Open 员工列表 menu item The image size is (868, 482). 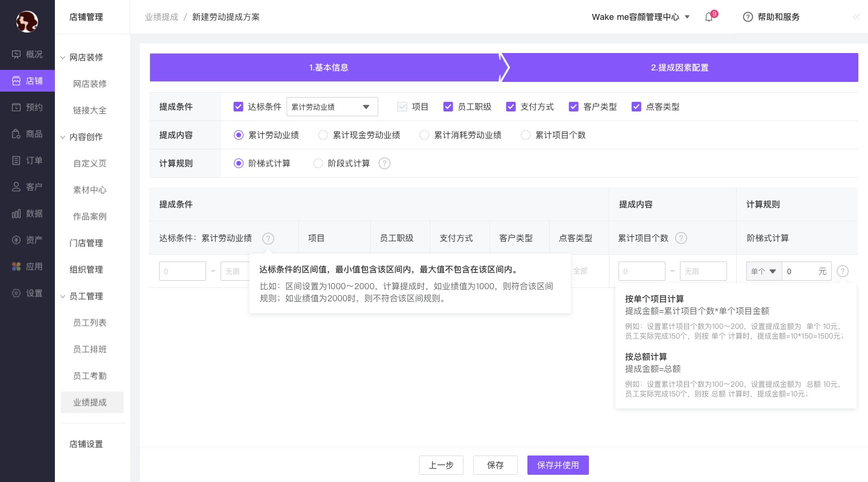(x=90, y=322)
